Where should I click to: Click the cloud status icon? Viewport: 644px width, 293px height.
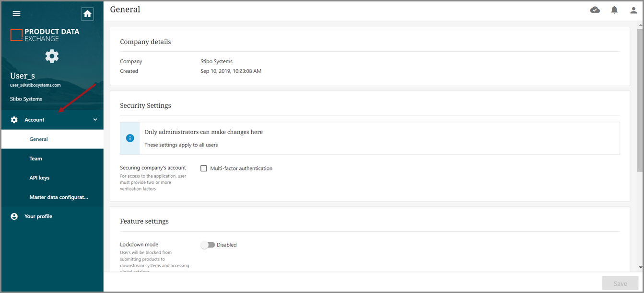coord(595,10)
